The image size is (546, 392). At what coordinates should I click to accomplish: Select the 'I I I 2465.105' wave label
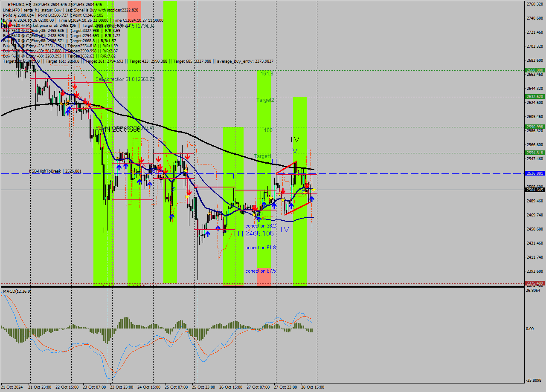click(253, 233)
